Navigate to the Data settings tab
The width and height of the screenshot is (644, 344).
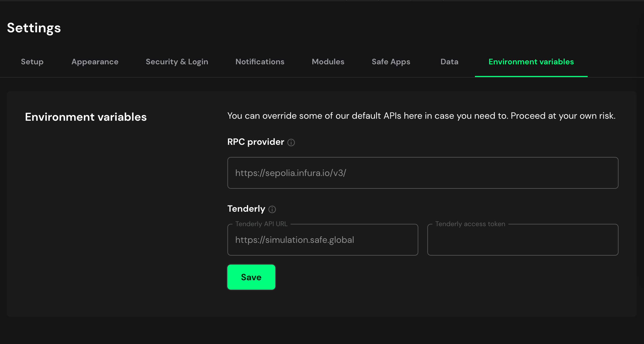pos(449,62)
